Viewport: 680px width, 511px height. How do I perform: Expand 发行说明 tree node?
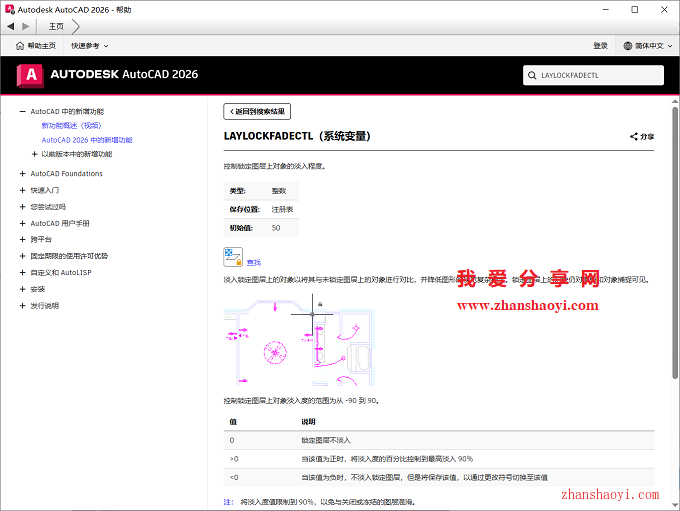tap(23, 305)
